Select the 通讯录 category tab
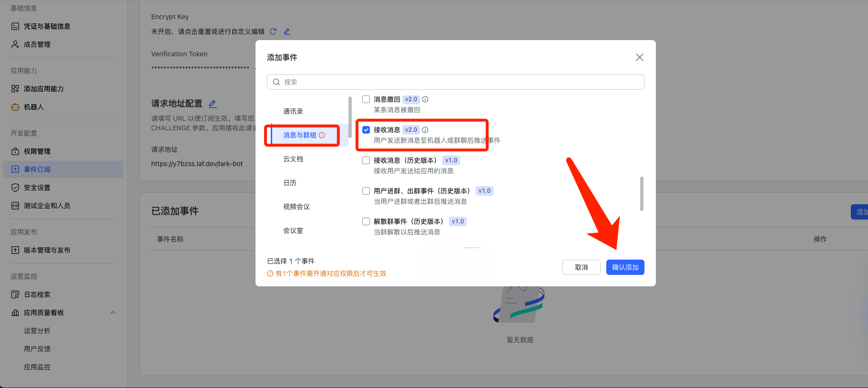This screenshot has height=388, width=868. point(293,111)
